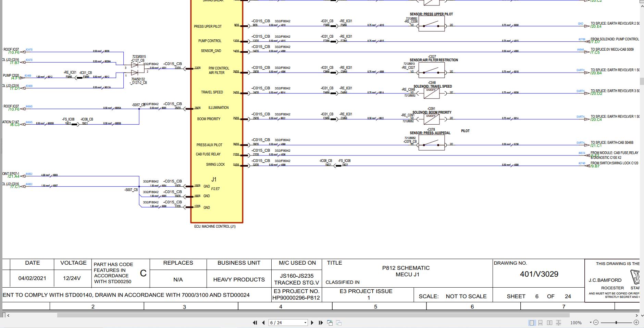644x328 pixels.
Task: Click the BOOM PRIORITY pin label on ECU
Action: [x=209, y=119]
